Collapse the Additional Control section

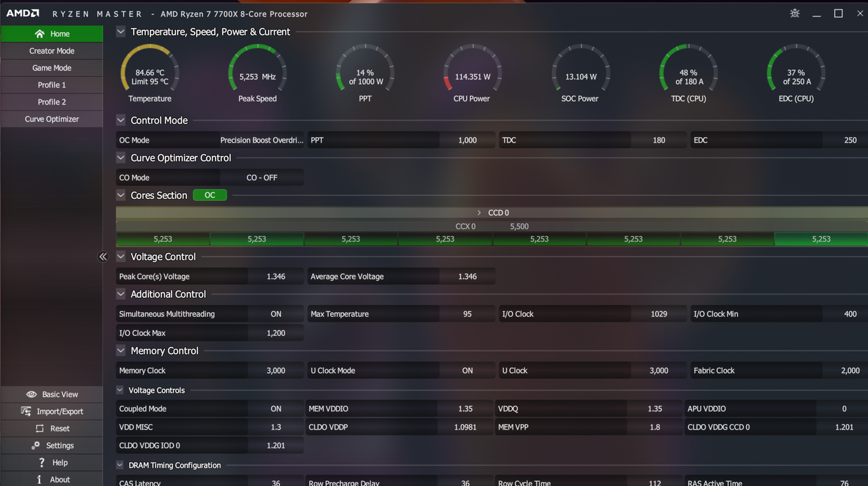click(121, 294)
